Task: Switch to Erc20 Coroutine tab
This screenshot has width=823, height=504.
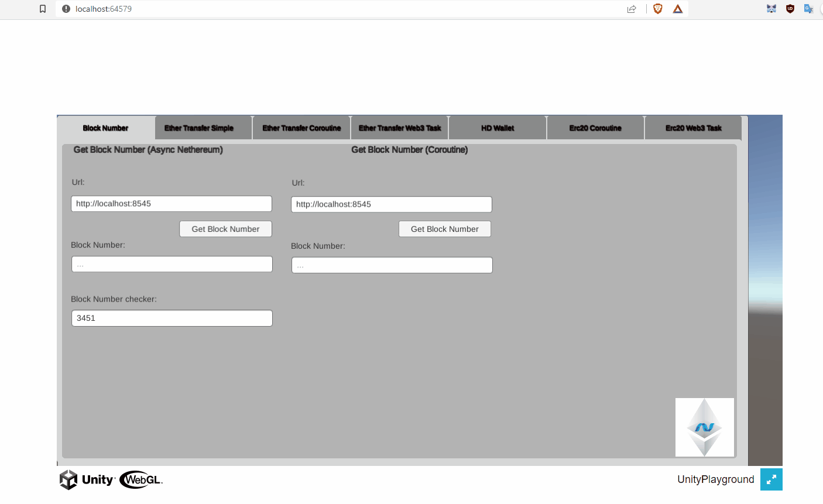Action: click(x=595, y=128)
